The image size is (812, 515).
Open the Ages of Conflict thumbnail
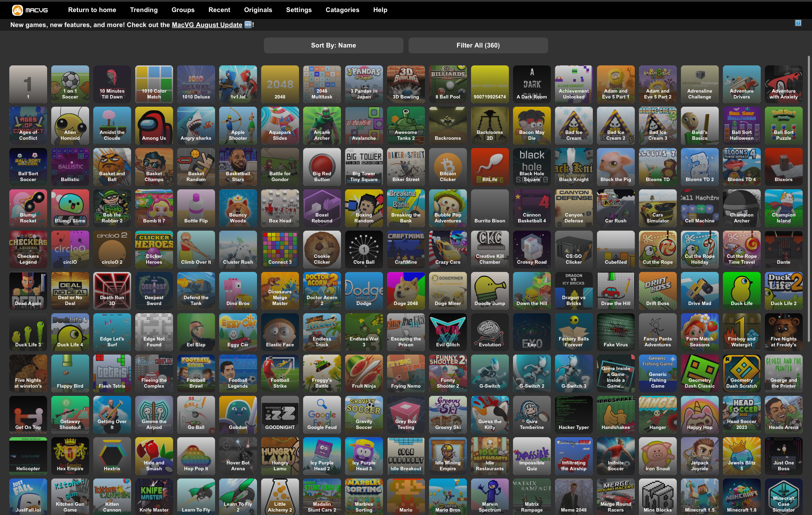click(28, 126)
